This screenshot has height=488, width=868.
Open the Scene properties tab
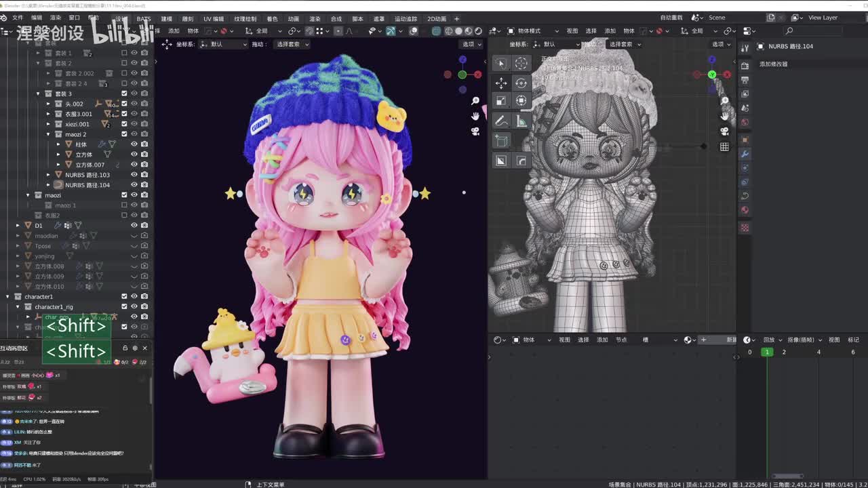coord(745,108)
